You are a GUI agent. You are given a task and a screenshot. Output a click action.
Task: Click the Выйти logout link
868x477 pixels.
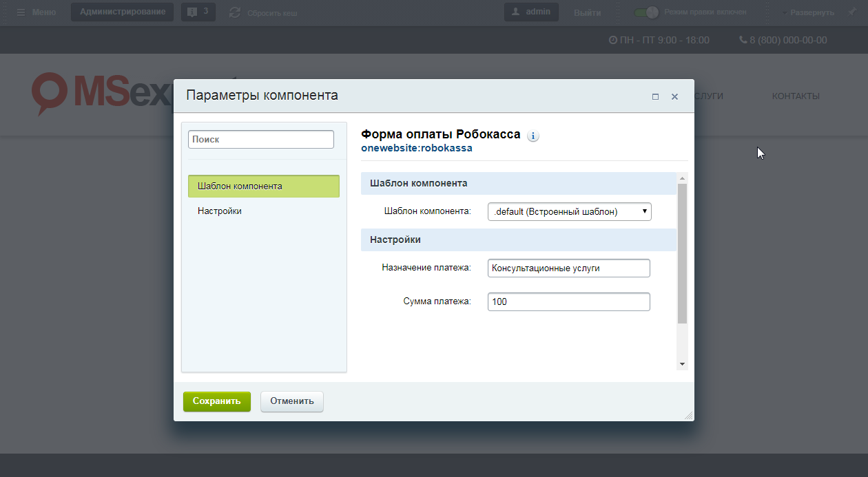[587, 12]
